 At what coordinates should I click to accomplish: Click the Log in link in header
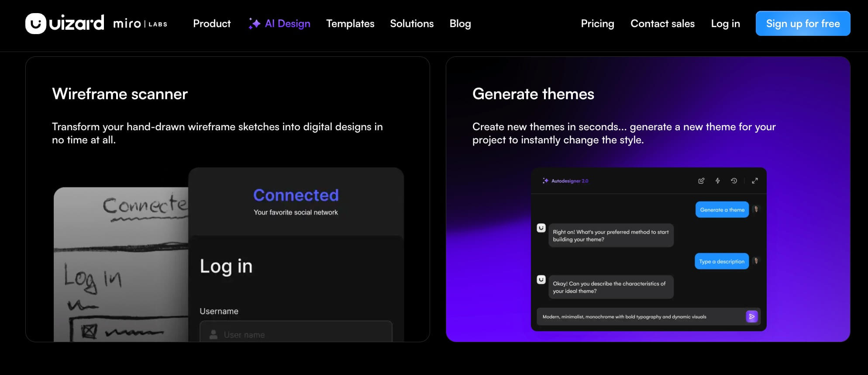click(x=725, y=24)
